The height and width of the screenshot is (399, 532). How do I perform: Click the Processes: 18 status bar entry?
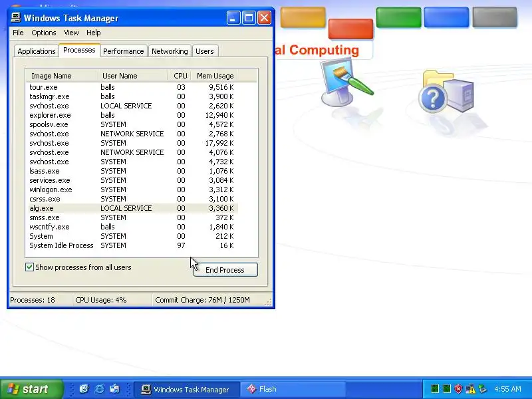point(40,300)
